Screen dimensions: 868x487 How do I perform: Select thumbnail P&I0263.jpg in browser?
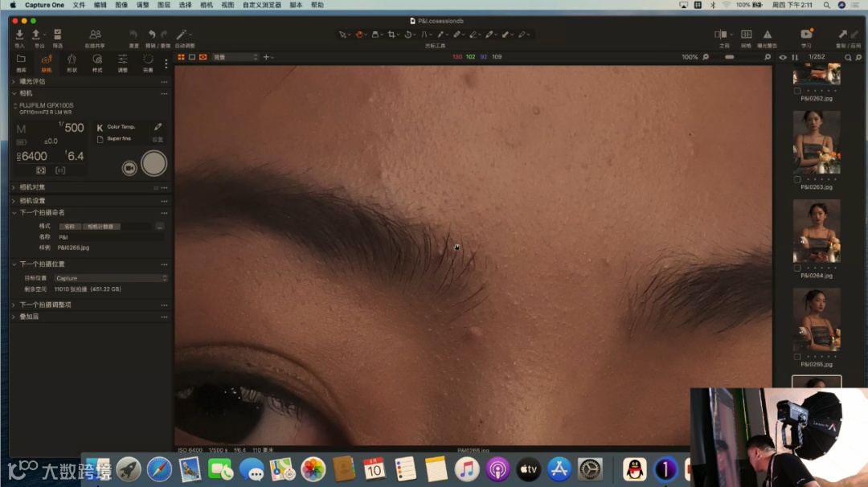[x=817, y=142]
